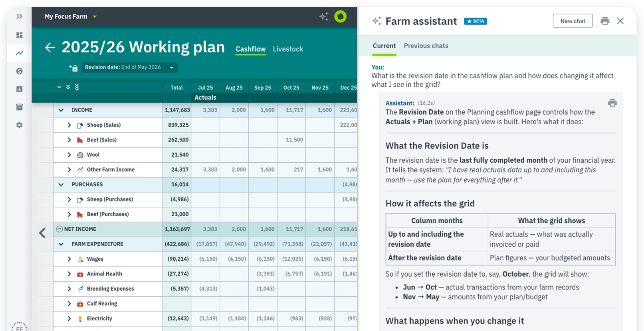The height and width of the screenshot is (331, 644).
Task: Open the Previous chats tab
Action: [x=426, y=46]
